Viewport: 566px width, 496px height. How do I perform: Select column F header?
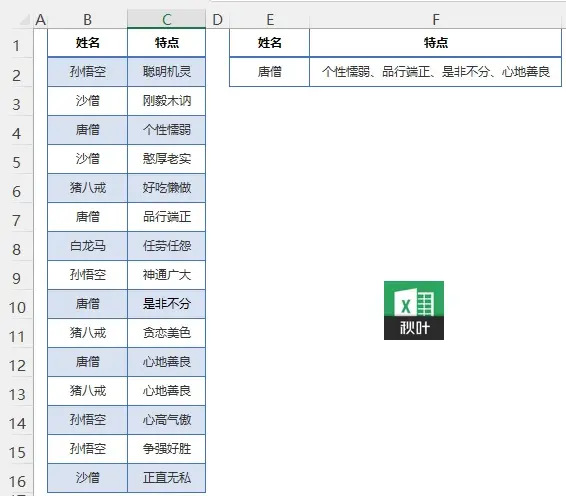(x=435, y=19)
